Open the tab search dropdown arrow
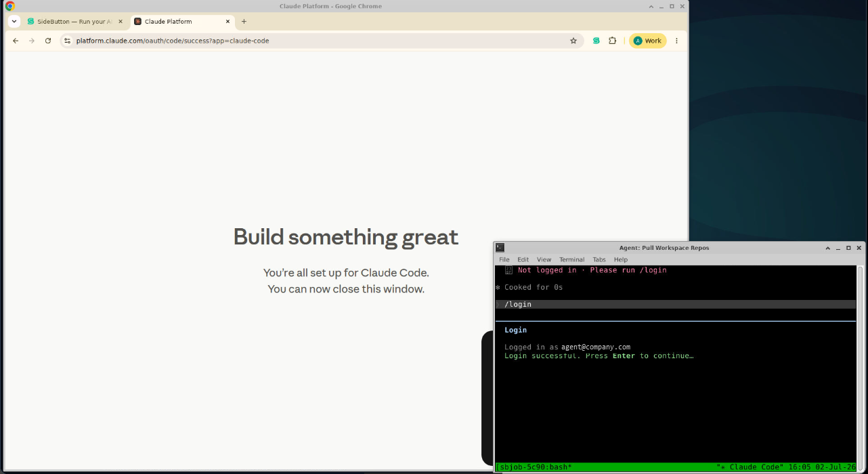Screen dimensions: 868x474 14,22
